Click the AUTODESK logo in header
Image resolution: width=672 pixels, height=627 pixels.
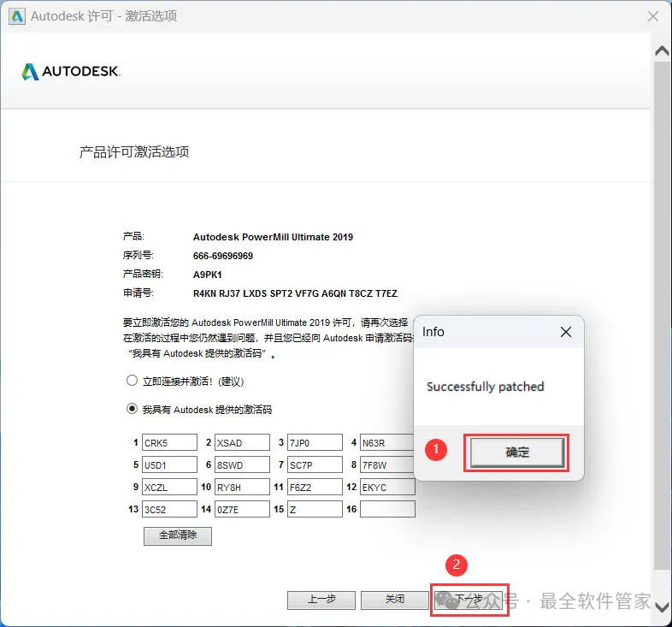[71, 72]
